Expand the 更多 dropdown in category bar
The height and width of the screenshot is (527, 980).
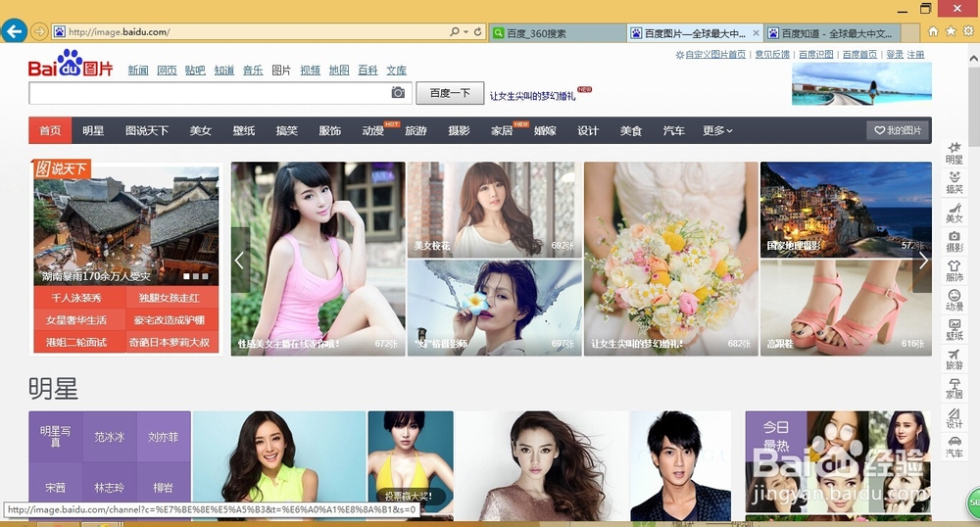(x=717, y=130)
